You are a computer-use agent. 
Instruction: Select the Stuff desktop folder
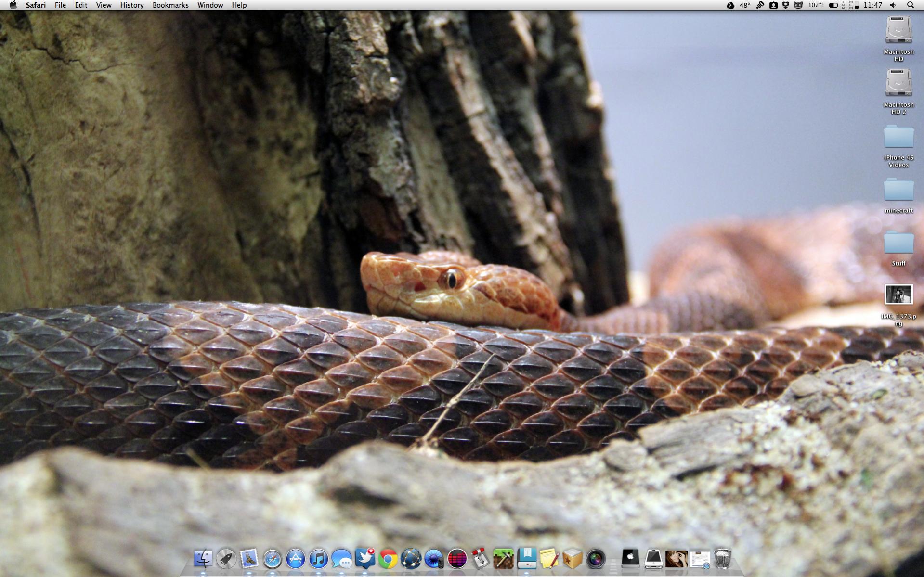[898, 249]
